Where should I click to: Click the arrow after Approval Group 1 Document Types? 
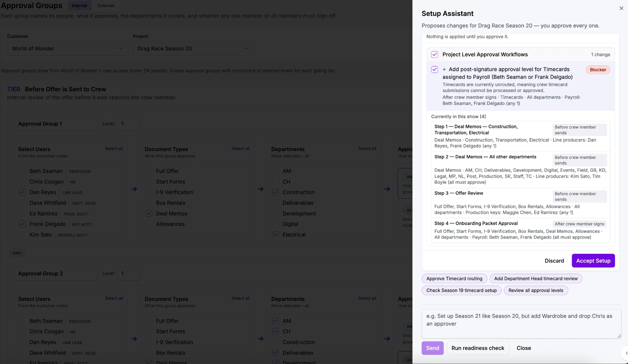(261, 189)
